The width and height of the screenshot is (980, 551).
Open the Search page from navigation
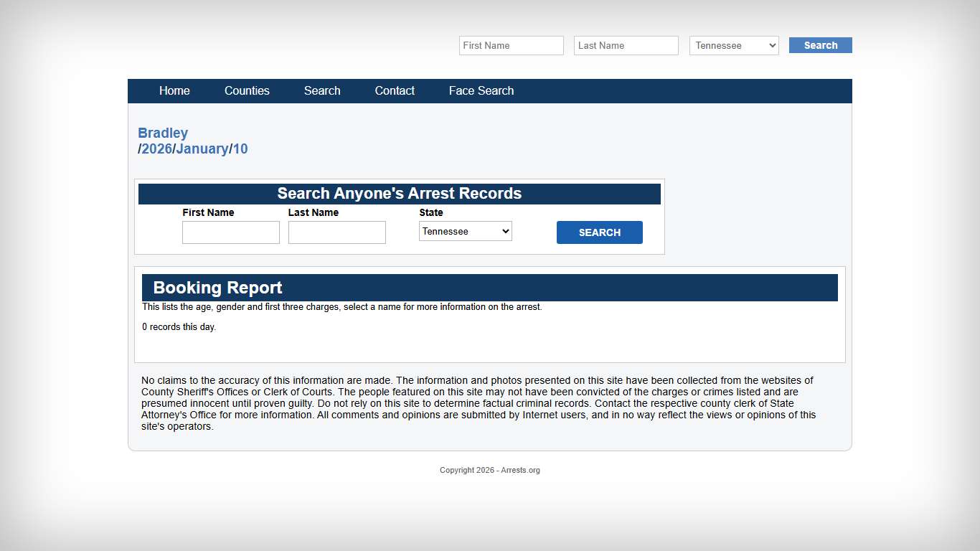coord(321,90)
